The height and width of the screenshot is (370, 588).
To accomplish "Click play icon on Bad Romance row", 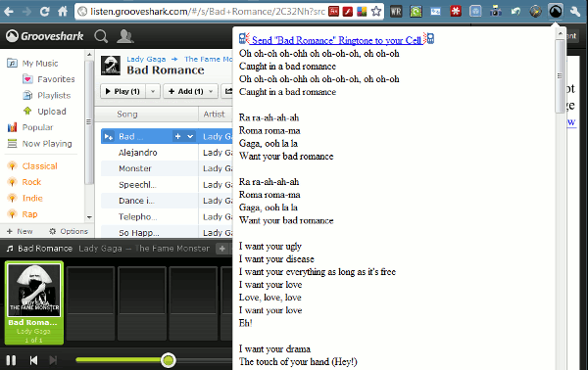I will click(x=109, y=137).
